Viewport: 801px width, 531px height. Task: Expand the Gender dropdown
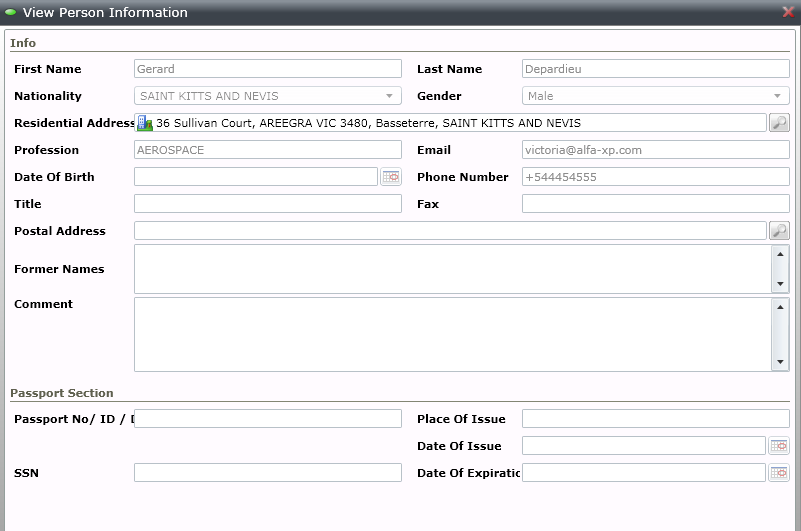(777, 96)
